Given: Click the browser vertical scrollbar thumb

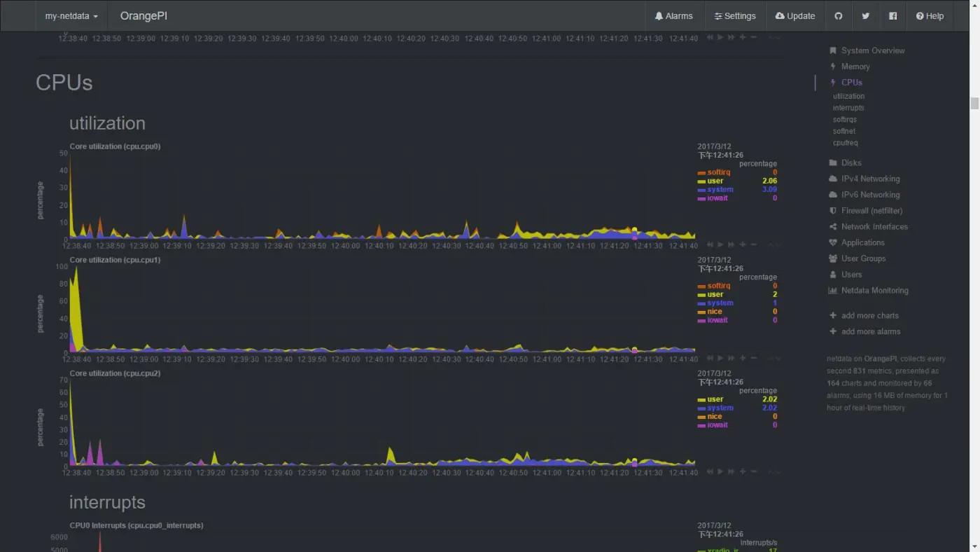Looking at the screenshot, I should [974, 104].
